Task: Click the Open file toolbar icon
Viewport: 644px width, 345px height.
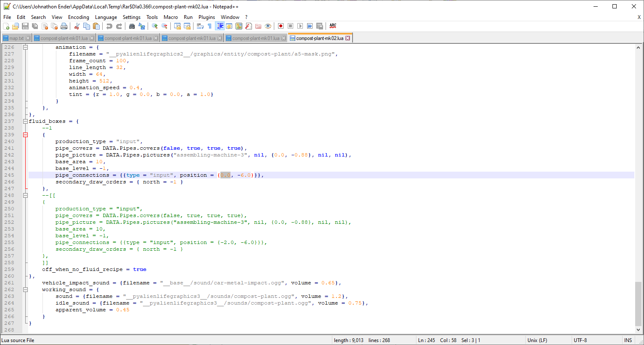Action: coord(16,26)
